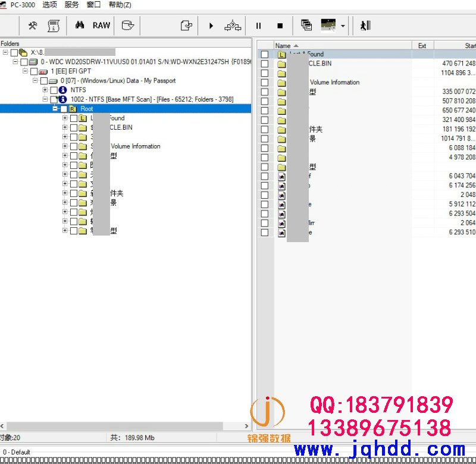
Task: Collapse the Root folder node
Action: (x=55, y=109)
